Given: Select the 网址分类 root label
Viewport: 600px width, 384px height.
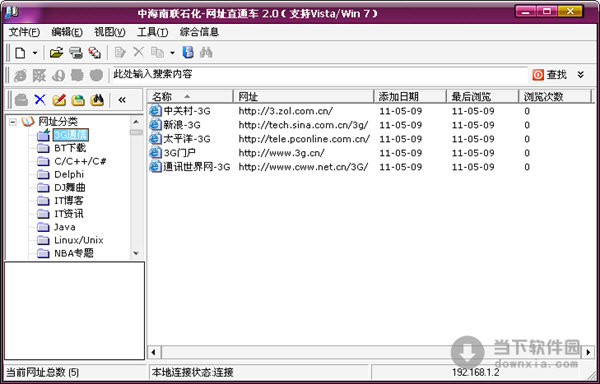Looking at the screenshot, I should [58, 122].
